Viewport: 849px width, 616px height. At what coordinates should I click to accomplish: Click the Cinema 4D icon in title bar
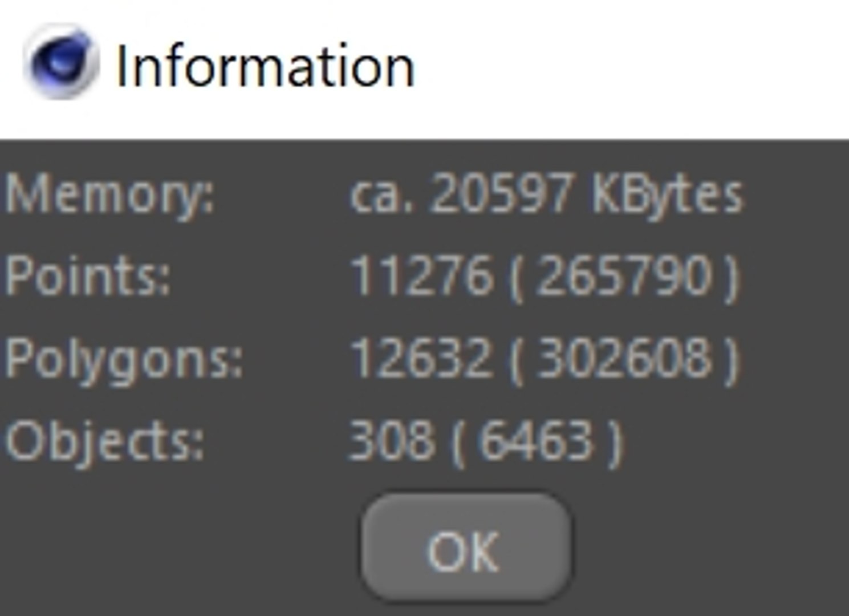click(x=62, y=63)
